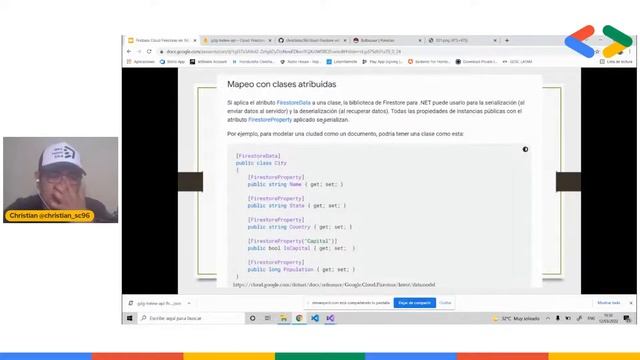640x360 pixels.
Task: Reload the page with the refresh icon
Action: tap(149, 51)
